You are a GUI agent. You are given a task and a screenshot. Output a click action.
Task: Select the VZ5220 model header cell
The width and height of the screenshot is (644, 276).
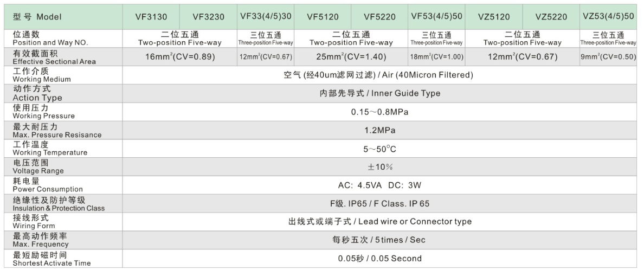(551, 17)
